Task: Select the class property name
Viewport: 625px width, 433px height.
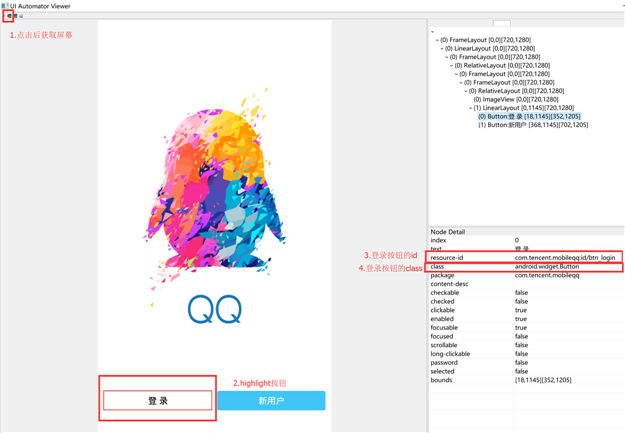Action: click(x=437, y=266)
